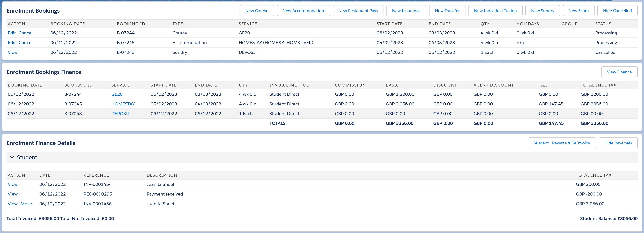644x233 pixels.
Task: Add a New Insurance booking
Action: tap(406, 11)
